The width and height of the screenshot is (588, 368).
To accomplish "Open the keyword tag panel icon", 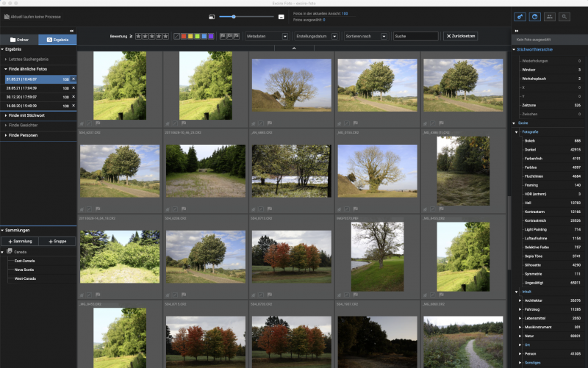I will tap(520, 17).
